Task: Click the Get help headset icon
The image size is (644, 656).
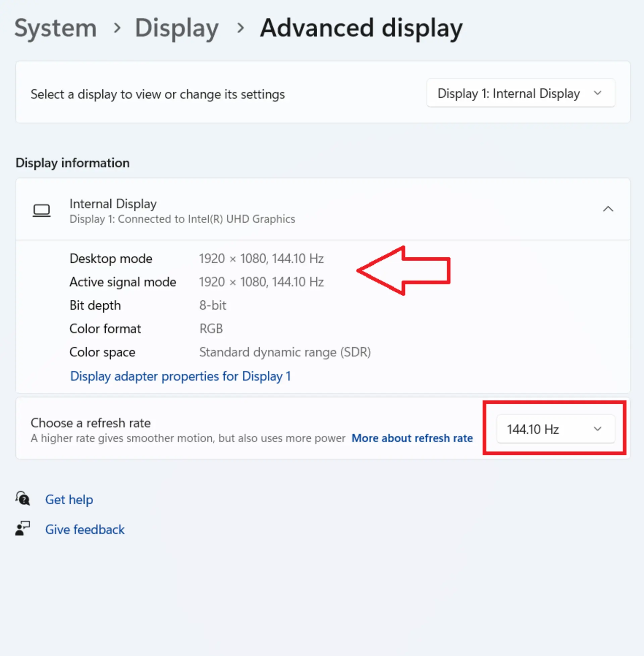Action: pyautogui.click(x=23, y=499)
